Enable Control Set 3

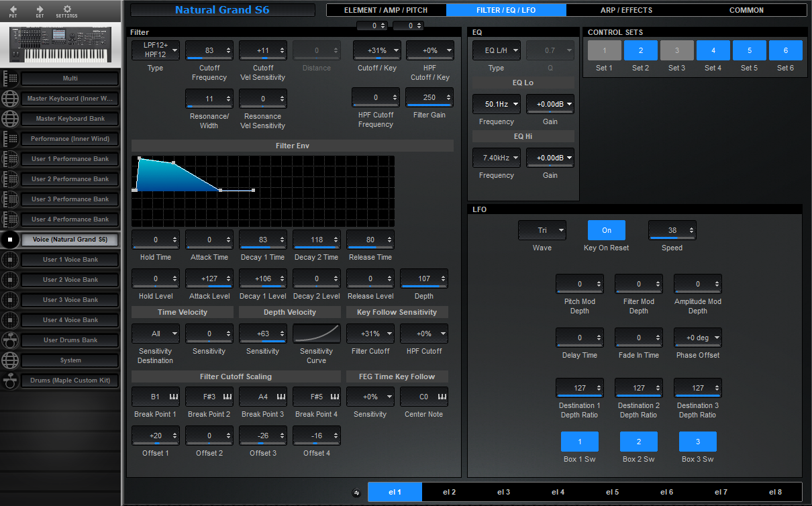(x=676, y=50)
